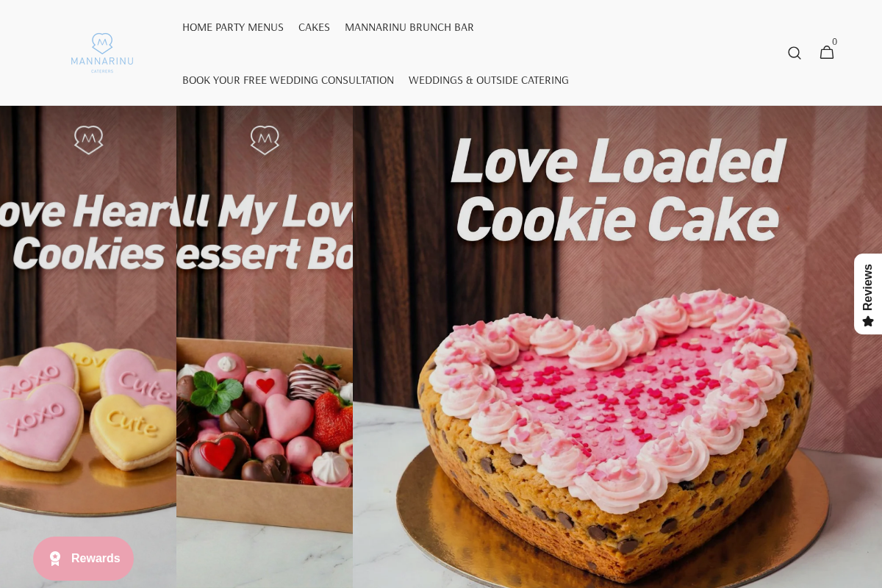Open the Reviews side tab
Viewport: 882px width, 588px height.
point(868,294)
